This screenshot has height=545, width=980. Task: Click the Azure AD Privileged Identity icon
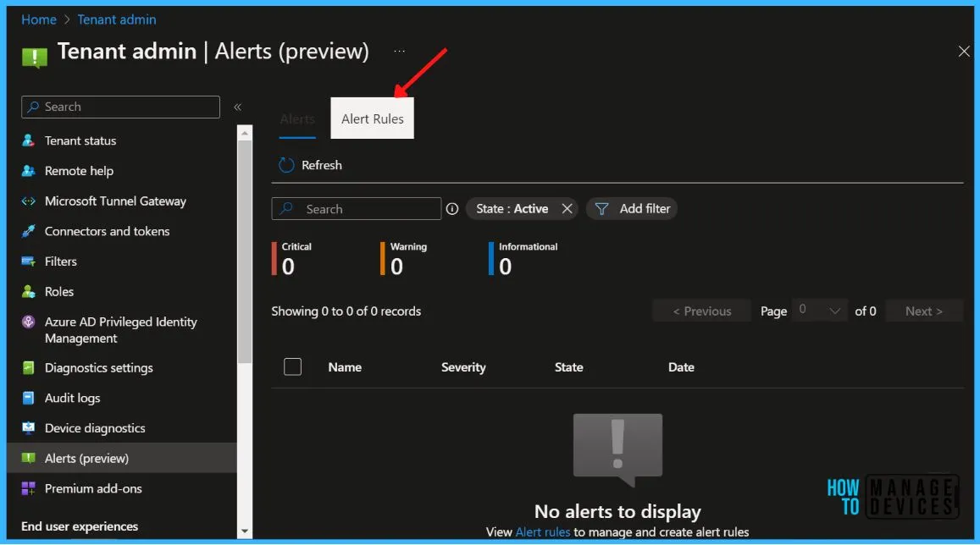pyautogui.click(x=28, y=322)
